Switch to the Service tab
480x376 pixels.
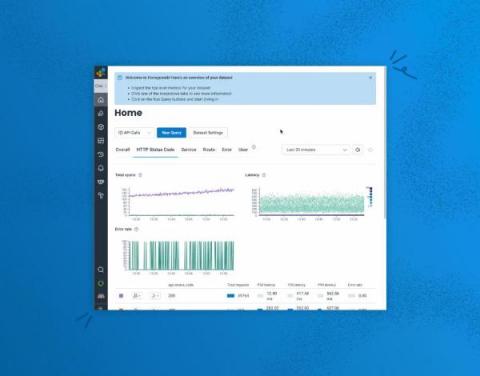pos(189,150)
